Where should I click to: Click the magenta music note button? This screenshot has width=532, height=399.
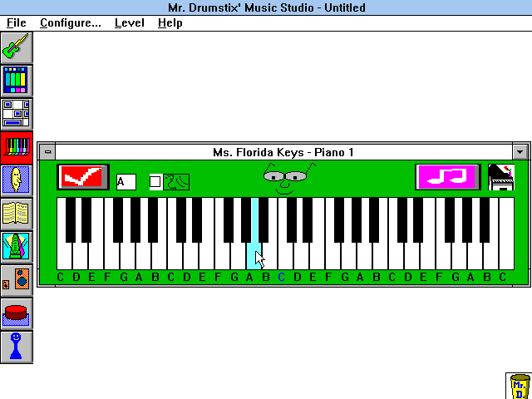[x=448, y=177]
